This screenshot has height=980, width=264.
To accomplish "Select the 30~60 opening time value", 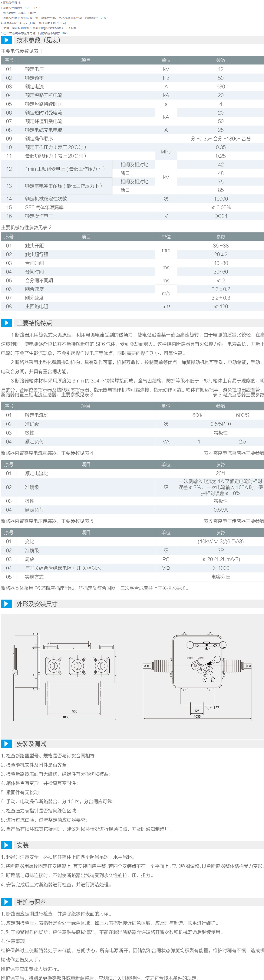I will (221, 272).
